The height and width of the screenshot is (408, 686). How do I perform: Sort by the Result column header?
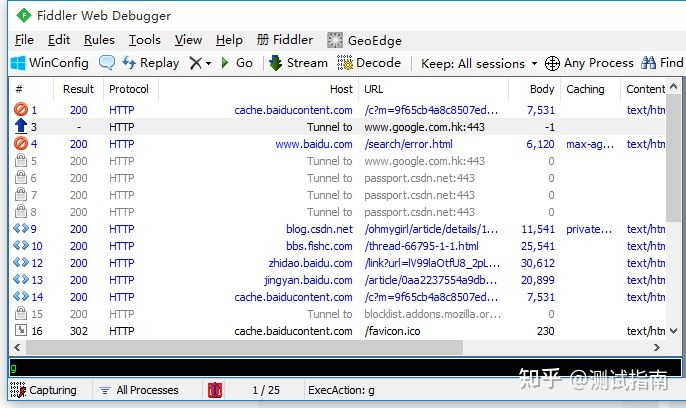pos(78,89)
